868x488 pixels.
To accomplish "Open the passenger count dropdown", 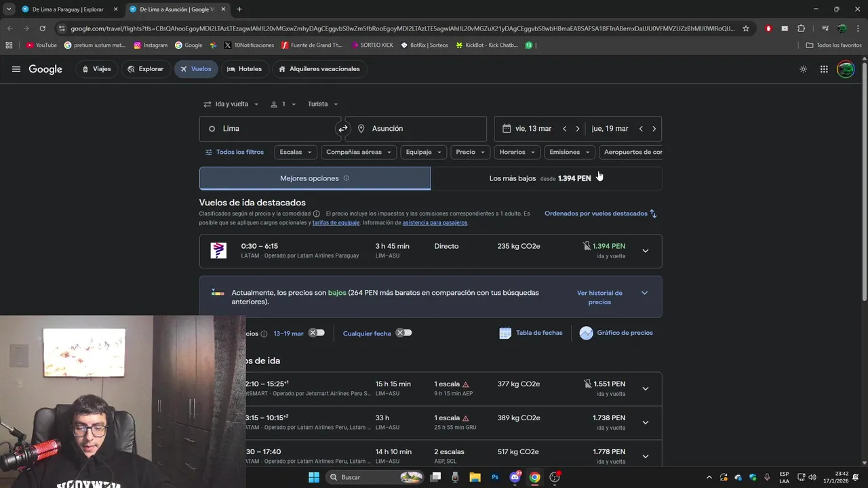I will (283, 104).
